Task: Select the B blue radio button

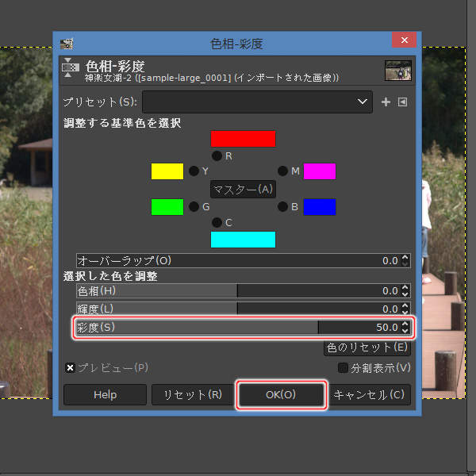Action: 282,207
